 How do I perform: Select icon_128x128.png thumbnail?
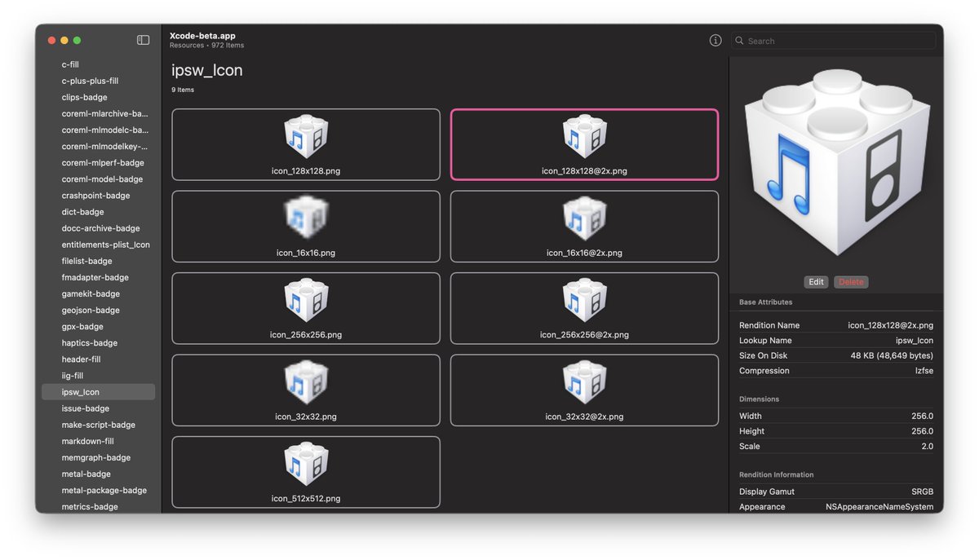(306, 144)
